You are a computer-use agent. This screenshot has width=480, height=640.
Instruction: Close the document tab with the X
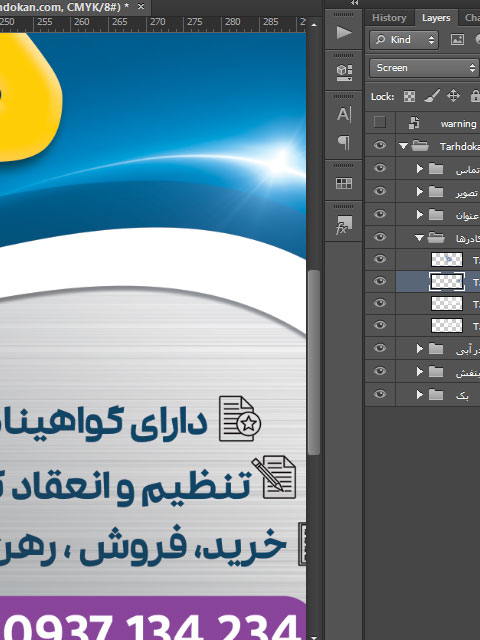[x=141, y=7]
